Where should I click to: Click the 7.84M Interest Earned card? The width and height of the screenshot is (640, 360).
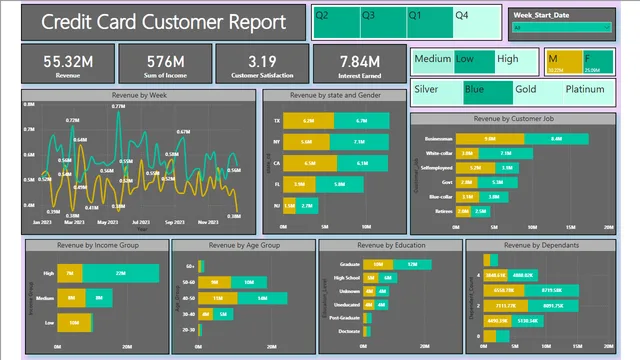click(360, 64)
